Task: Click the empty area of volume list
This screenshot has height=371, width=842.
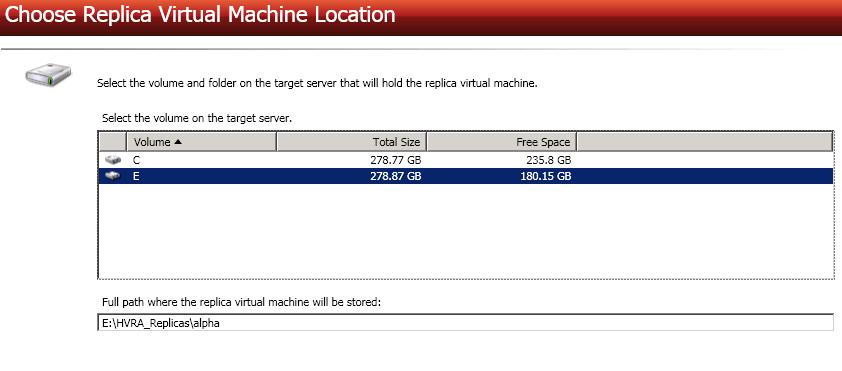Action: 466,231
